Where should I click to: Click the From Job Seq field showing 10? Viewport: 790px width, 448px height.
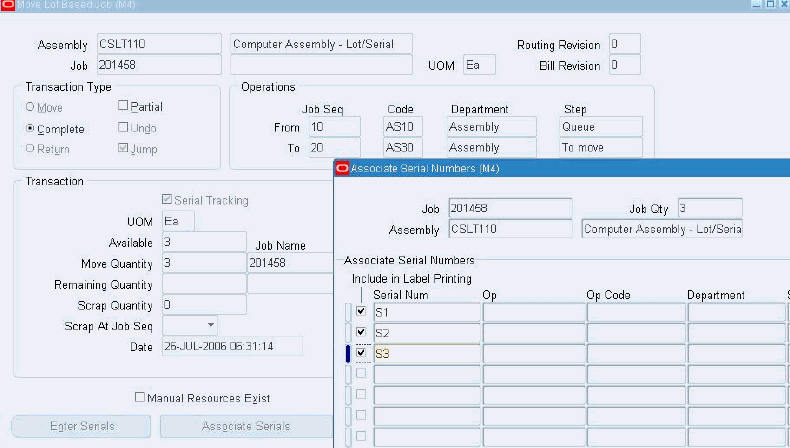(335, 127)
